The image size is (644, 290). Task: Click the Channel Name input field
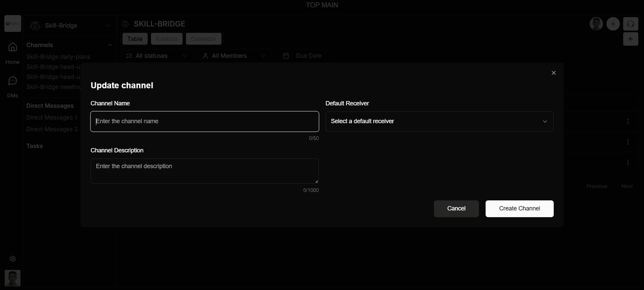(204, 122)
